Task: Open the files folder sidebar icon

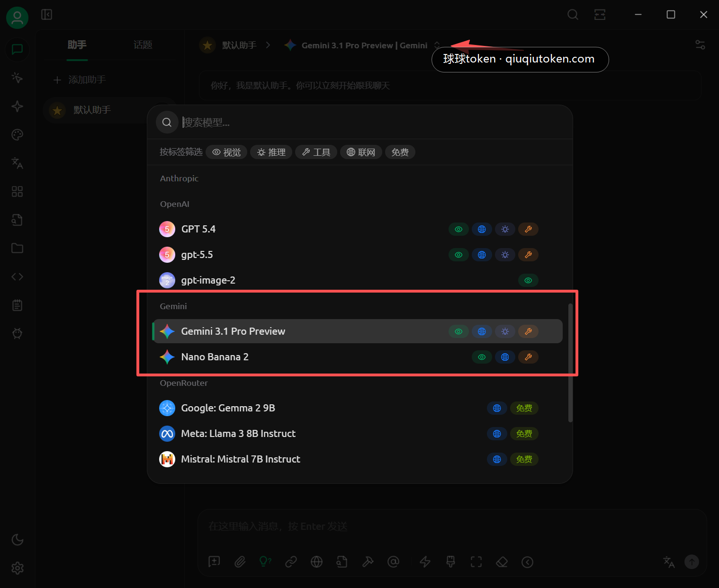Action: click(18, 248)
